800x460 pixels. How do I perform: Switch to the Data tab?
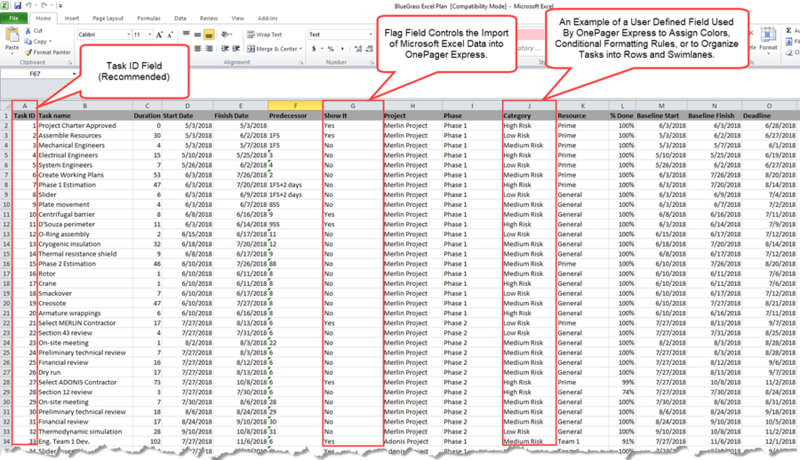pyautogui.click(x=180, y=18)
